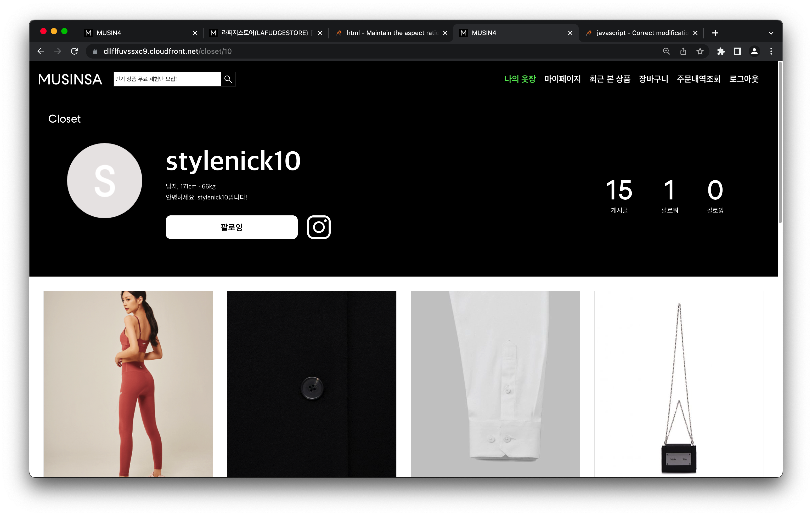Image resolution: width=812 pixels, height=516 pixels.
Task: Open the 장바구니 cart link
Action: (653, 79)
